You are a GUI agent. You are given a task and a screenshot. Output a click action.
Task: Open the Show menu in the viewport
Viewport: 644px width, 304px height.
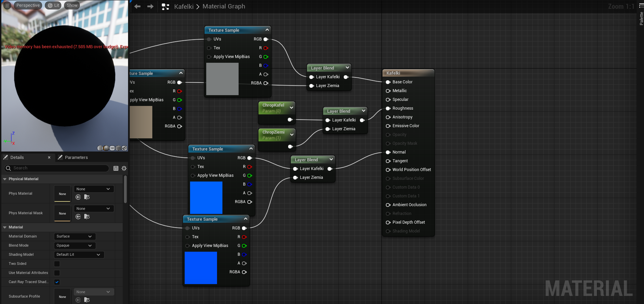click(72, 5)
